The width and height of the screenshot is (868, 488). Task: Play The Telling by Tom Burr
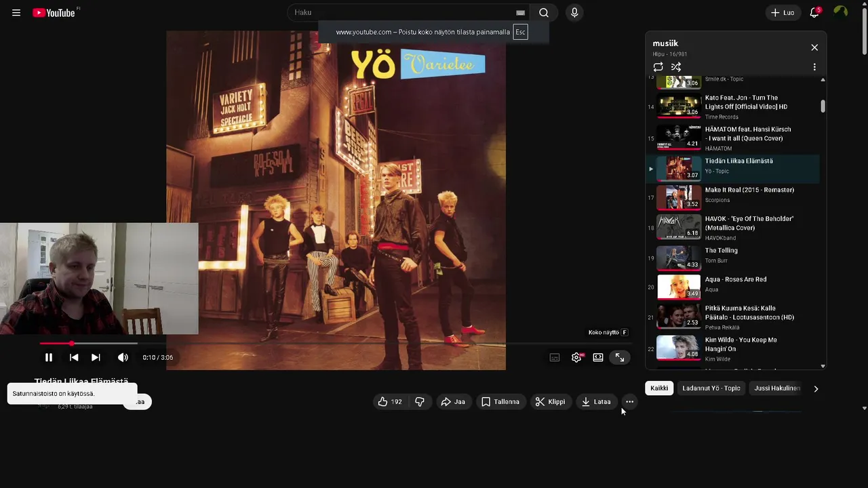point(732,258)
